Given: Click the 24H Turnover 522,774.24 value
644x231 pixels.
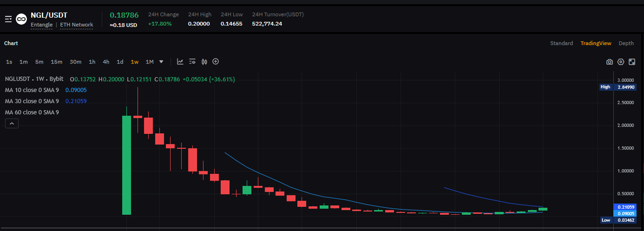Looking at the screenshot, I should 267,24.
